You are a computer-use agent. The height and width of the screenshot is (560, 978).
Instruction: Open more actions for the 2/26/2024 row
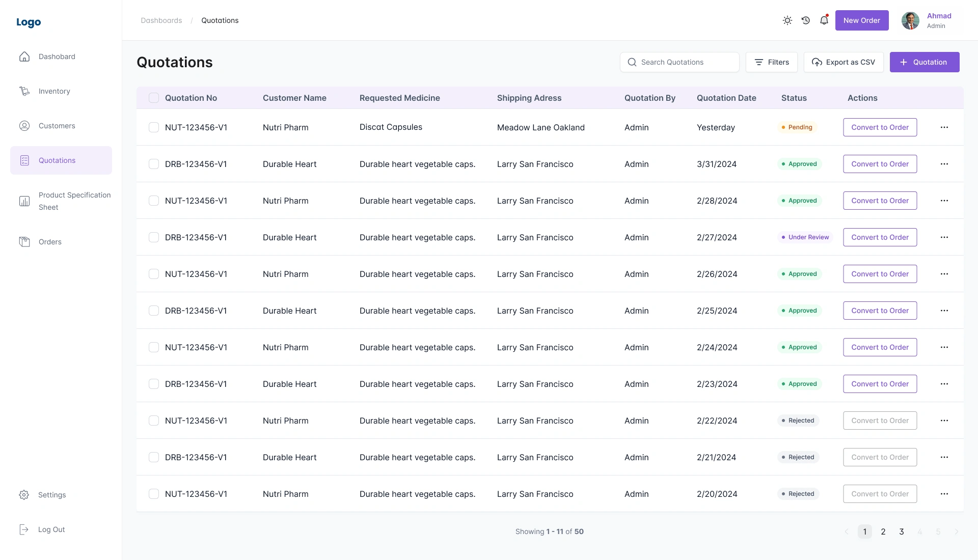click(x=944, y=274)
